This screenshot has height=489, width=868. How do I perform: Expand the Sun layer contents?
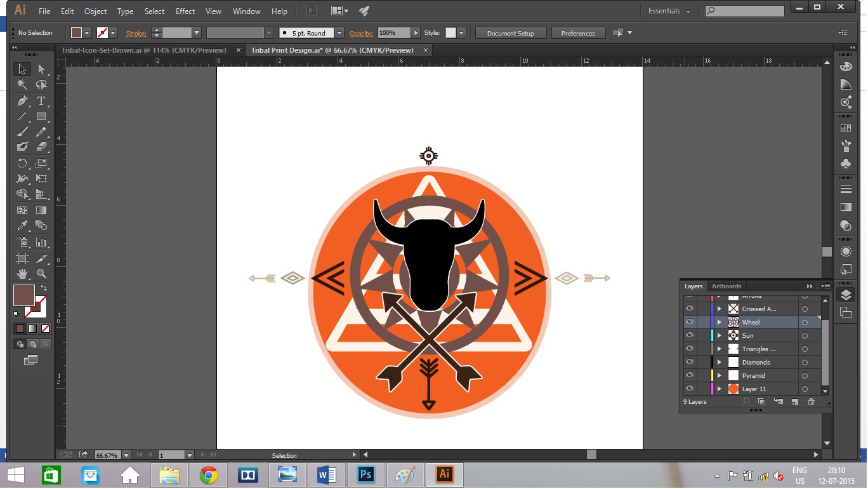pyautogui.click(x=719, y=335)
